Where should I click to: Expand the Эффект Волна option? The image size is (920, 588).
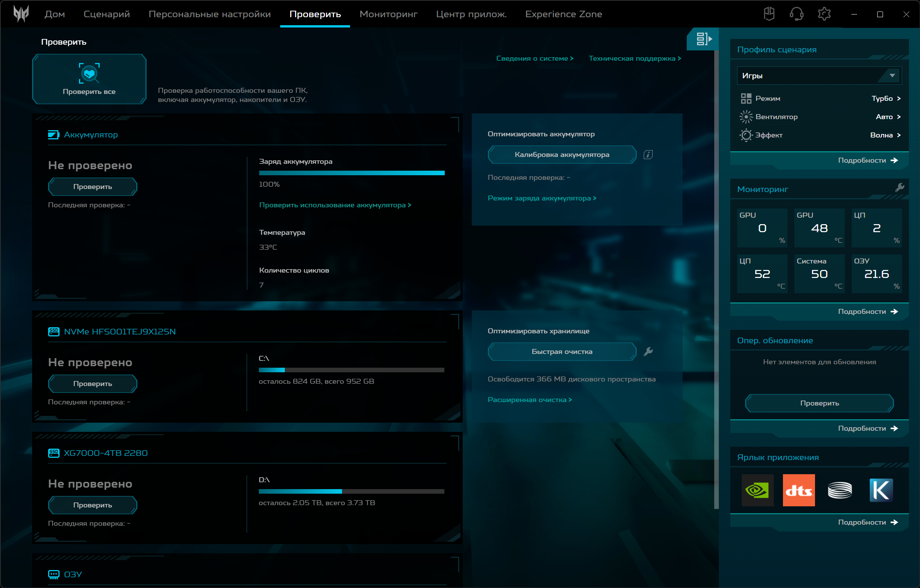point(885,135)
